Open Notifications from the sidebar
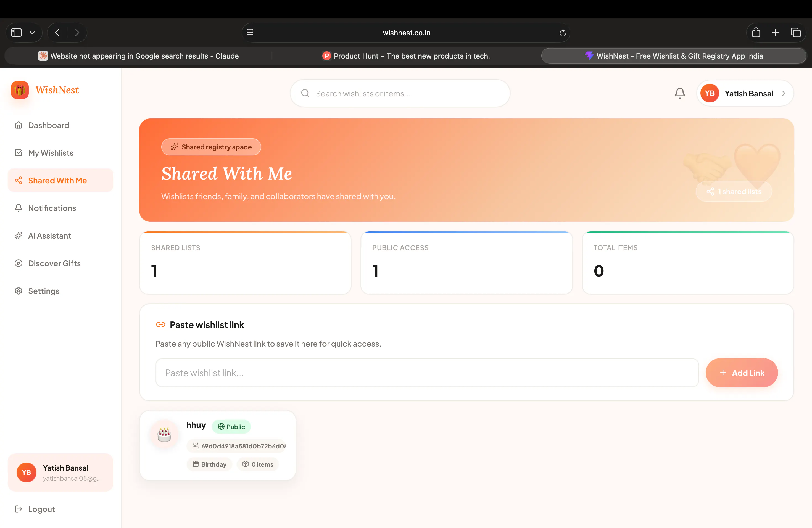This screenshot has height=528, width=812. 60,208
